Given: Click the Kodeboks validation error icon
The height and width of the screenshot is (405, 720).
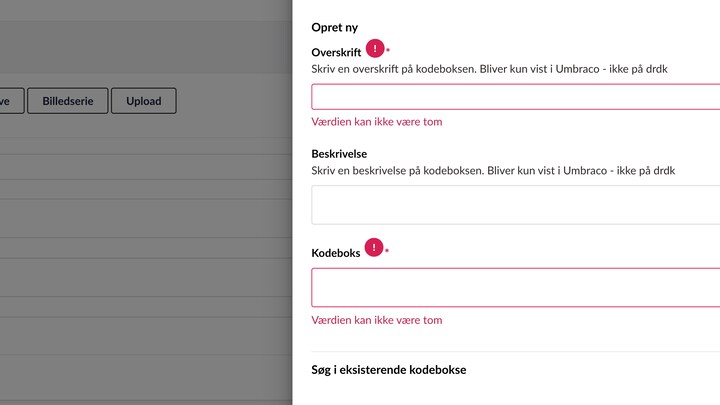Looking at the screenshot, I should pyautogui.click(x=374, y=247).
